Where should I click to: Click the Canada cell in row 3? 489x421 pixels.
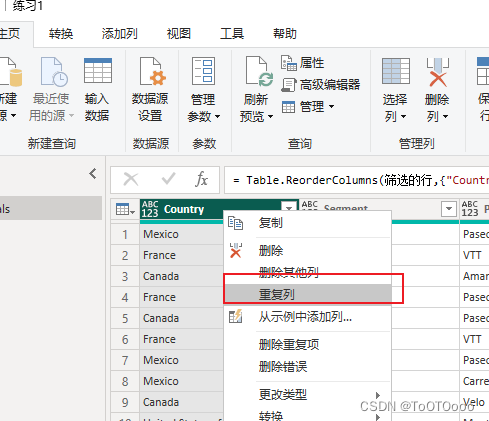[181, 276]
